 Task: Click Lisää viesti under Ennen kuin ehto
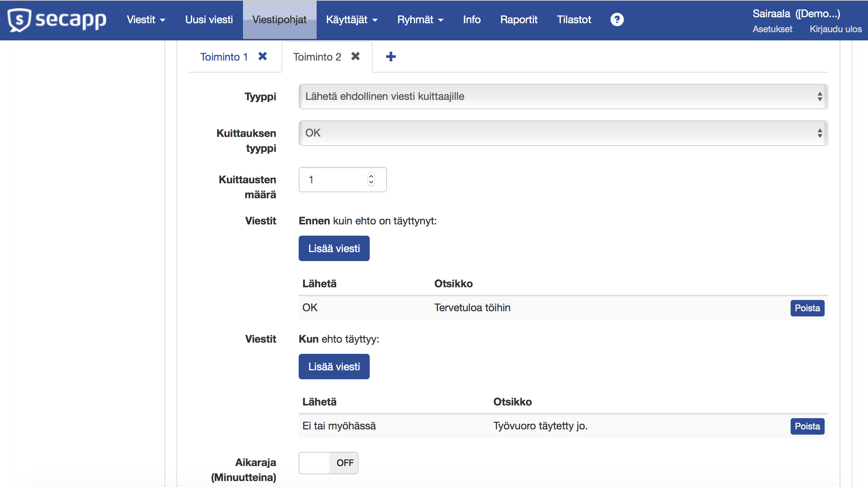(x=334, y=248)
